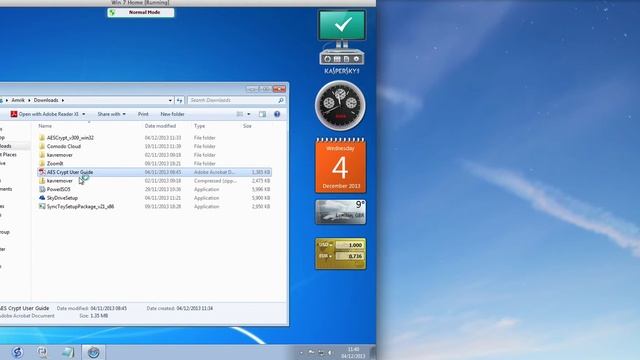Click the SyncToySetupPackage file icon
Image resolution: width=640 pixels, height=360 pixels.
[x=42, y=207]
